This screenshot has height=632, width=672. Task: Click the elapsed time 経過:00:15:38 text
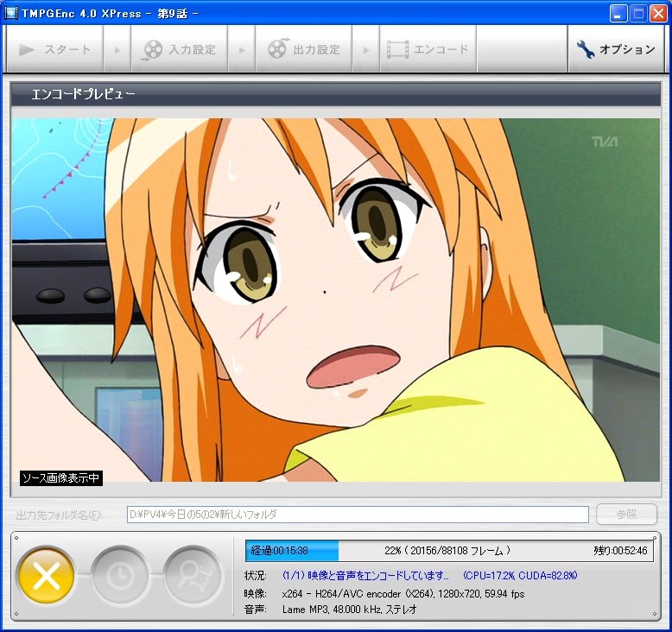[279, 551]
